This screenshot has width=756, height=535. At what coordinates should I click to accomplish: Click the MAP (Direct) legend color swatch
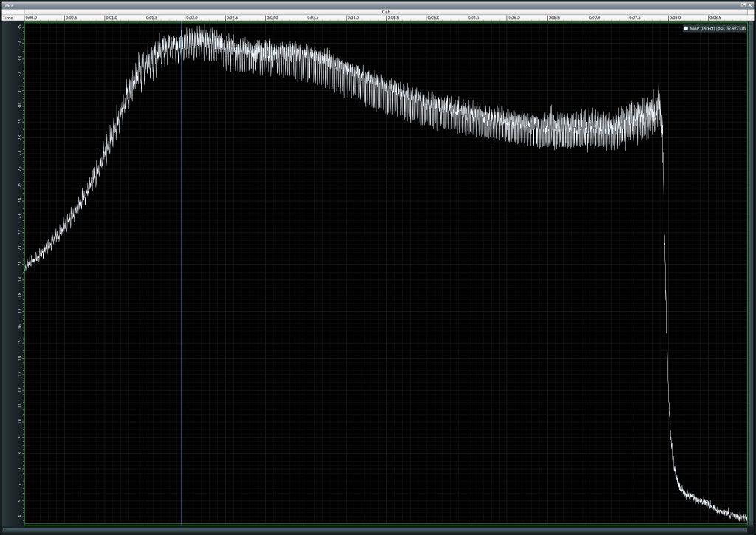point(686,29)
